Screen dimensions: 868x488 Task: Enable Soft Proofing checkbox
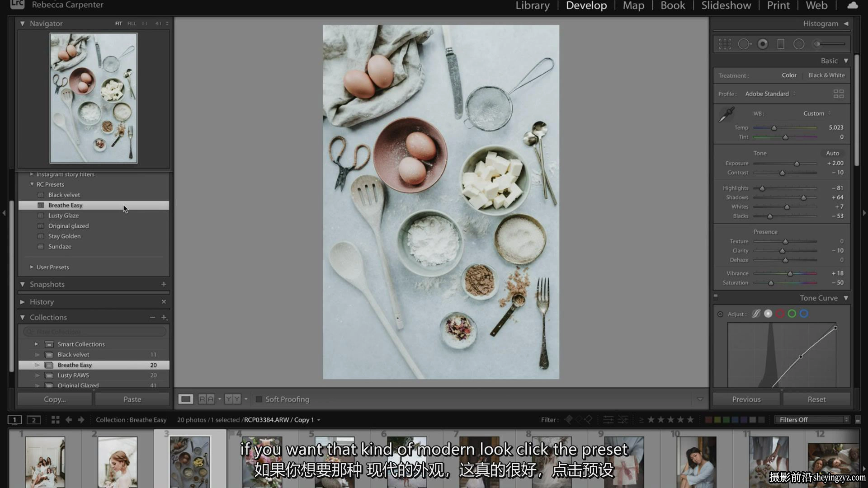tap(259, 399)
